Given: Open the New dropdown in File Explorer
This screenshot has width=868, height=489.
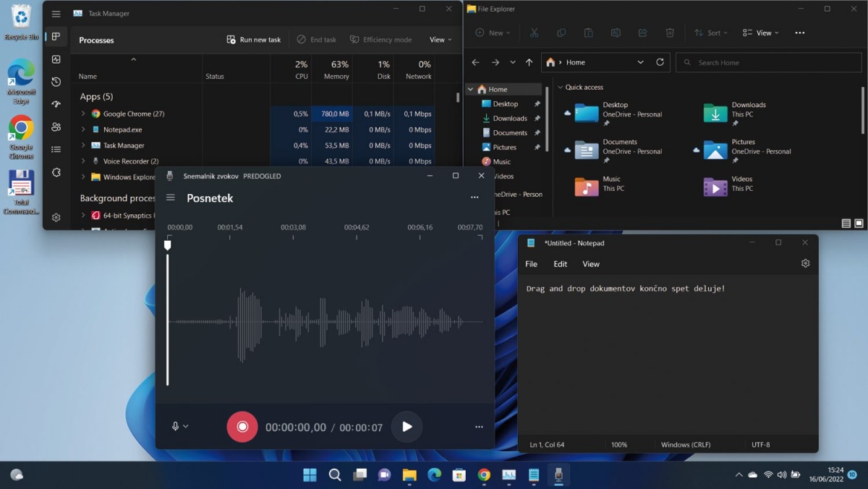Looking at the screenshot, I should pyautogui.click(x=493, y=33).
